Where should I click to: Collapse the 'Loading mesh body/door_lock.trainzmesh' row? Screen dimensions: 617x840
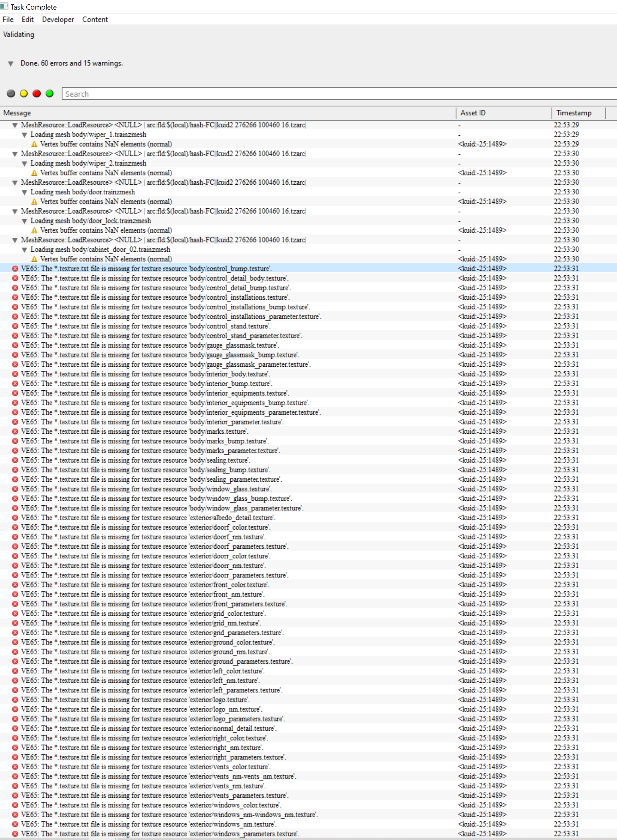click(24, 221)
